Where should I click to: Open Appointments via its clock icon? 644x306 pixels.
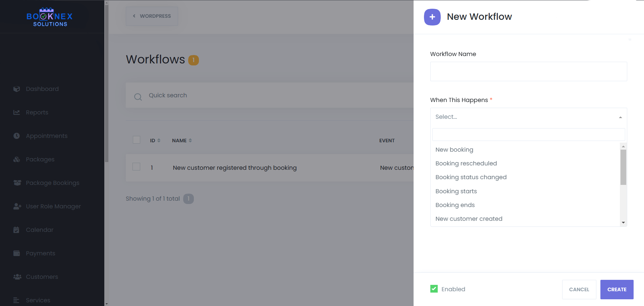16,136
